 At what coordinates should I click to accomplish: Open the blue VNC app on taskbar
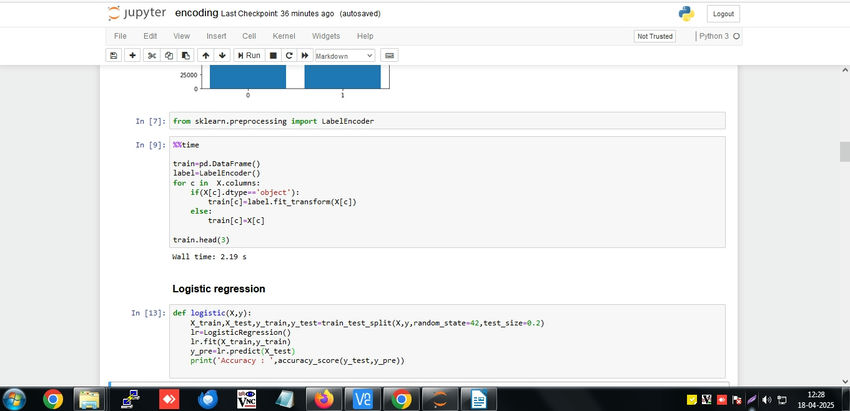[363, 400]
